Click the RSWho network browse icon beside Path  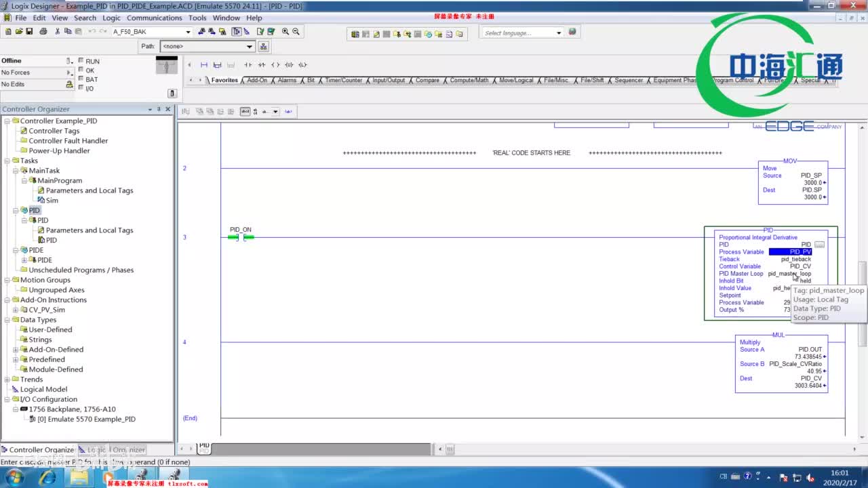point(264,46)
